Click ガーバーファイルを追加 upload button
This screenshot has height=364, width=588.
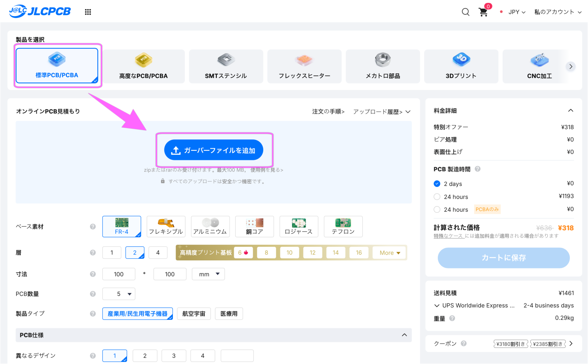[213, 150]
